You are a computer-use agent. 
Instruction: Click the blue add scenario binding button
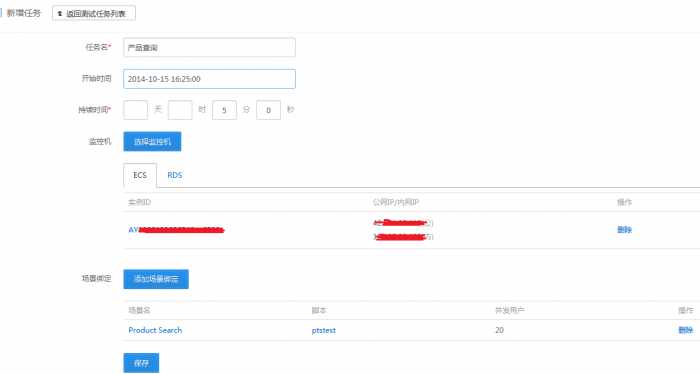(x=156, y=279)
